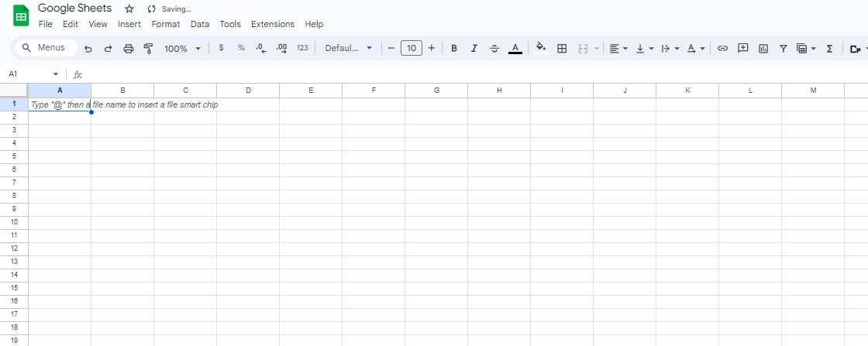Toggle Strikethrough formatting
The image size is (868, 346).
point(494,48)
